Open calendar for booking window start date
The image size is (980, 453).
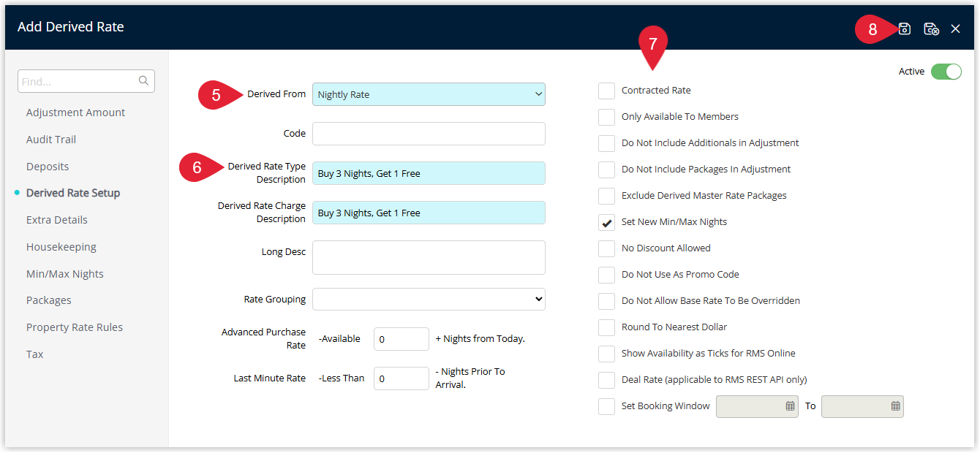pyautogui.click(x=790, y=406)
